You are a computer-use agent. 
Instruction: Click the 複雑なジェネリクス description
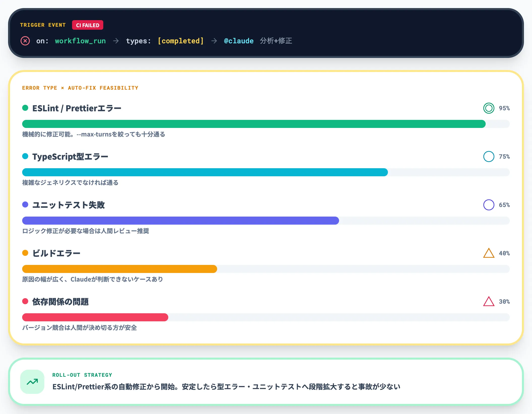click(70, 183)
